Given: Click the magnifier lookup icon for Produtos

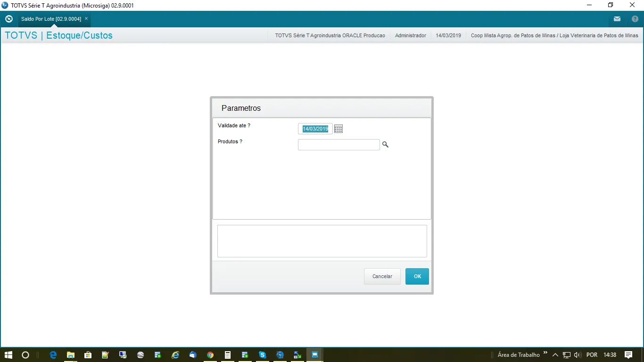Looking at the screenshot, I should [385, 145].
